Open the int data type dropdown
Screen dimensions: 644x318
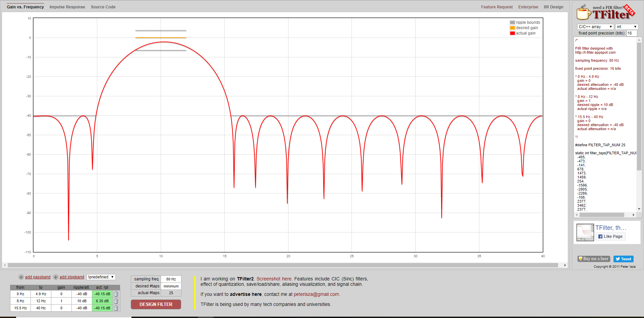tap(627, 27)
